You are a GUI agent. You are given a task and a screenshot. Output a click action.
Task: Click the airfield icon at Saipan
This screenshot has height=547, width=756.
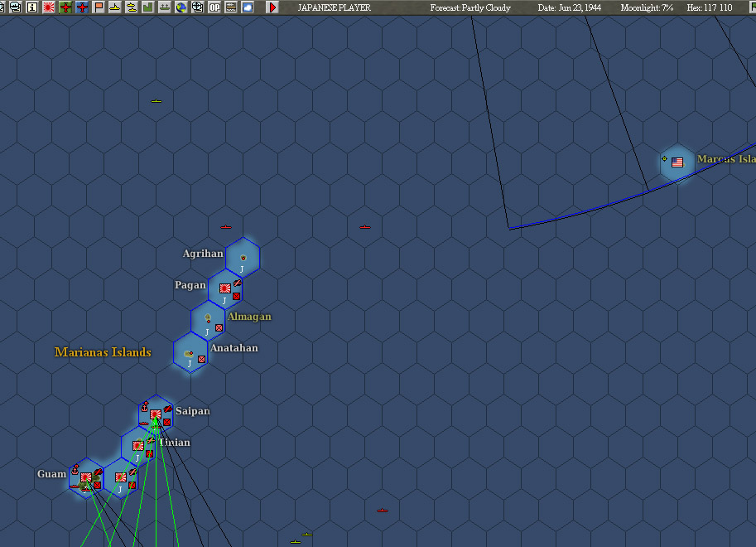tap(168, 409)
